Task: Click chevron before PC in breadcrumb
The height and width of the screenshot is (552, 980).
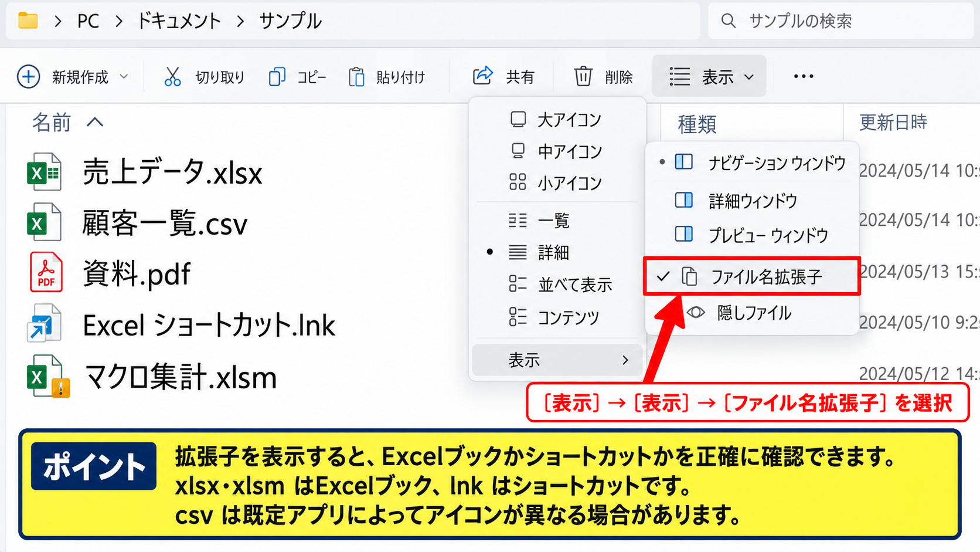Action: [x=57, y=22]
